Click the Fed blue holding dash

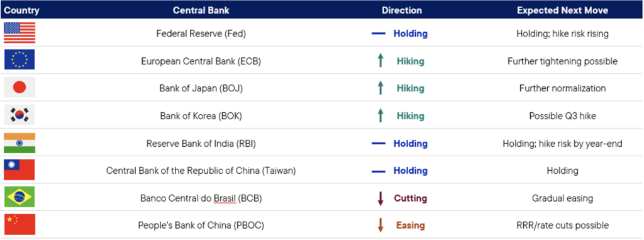click(378, 34)
